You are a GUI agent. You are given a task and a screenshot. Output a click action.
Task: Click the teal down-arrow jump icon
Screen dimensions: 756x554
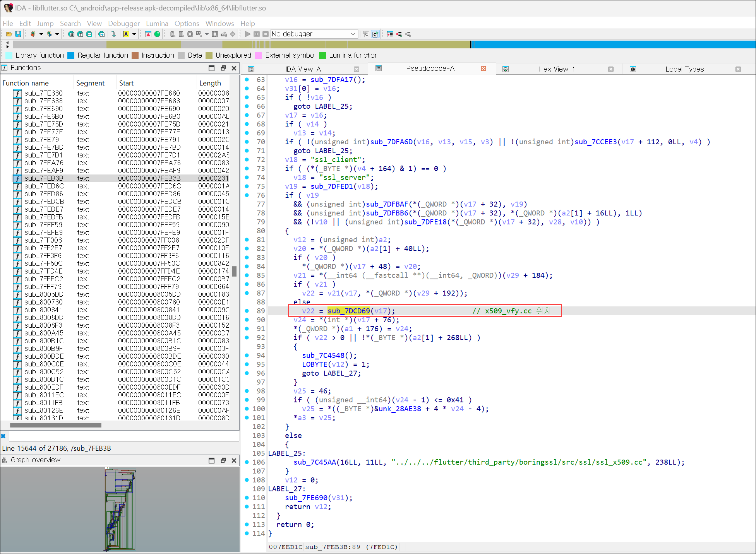(x=113, y=34)
